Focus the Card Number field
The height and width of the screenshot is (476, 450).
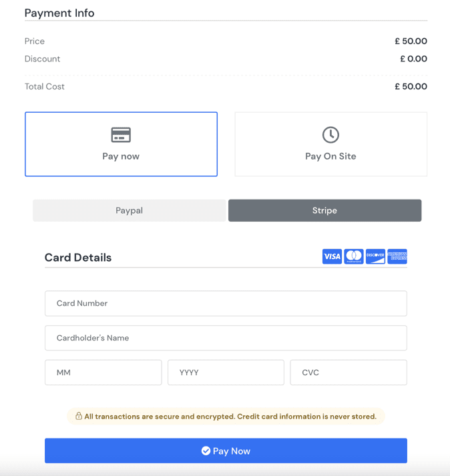(x=226, y=303)
